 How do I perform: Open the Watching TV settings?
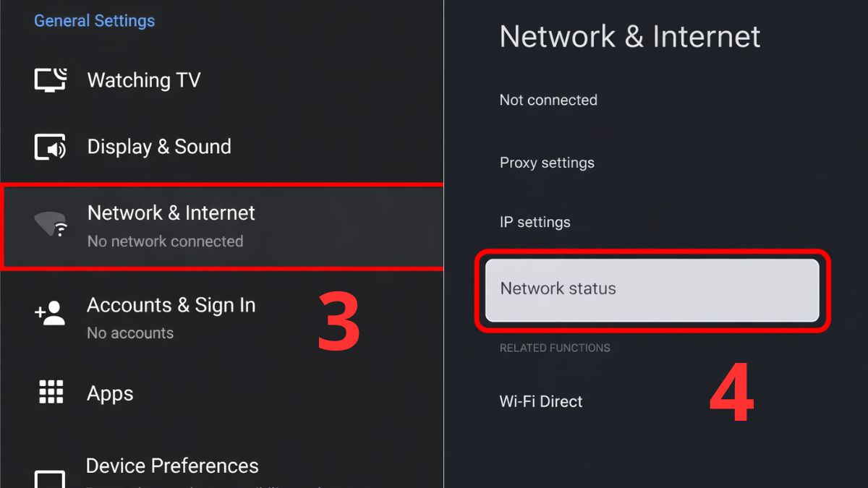point(144,80)
